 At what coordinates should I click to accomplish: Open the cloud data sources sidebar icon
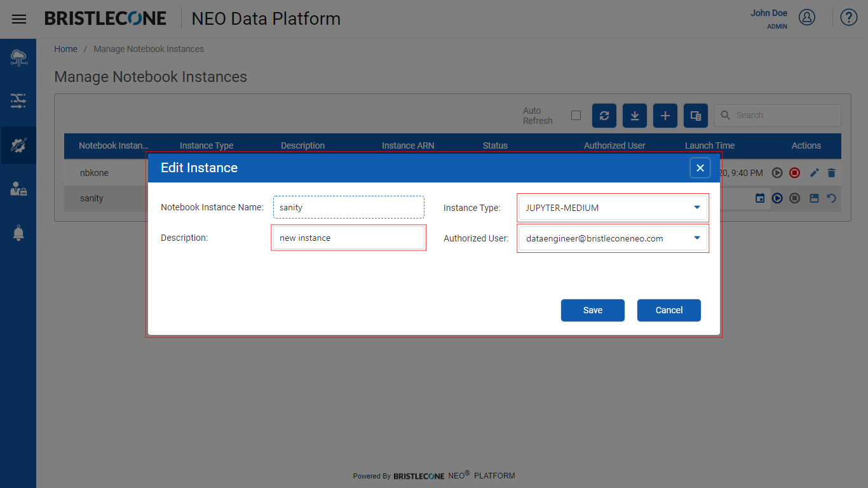point(18,58)
